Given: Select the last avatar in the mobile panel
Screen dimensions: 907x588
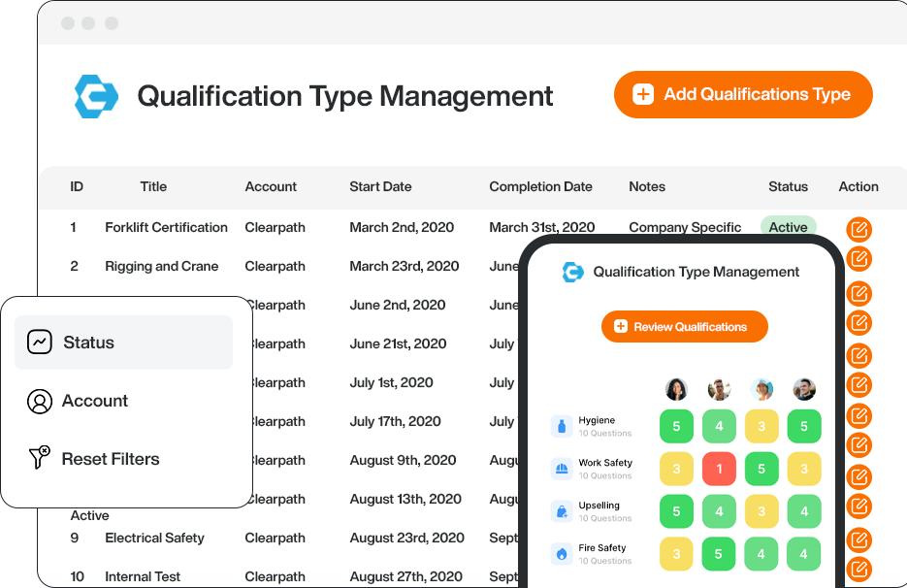Looking at the screenshot, I should [x=804, y=389].
